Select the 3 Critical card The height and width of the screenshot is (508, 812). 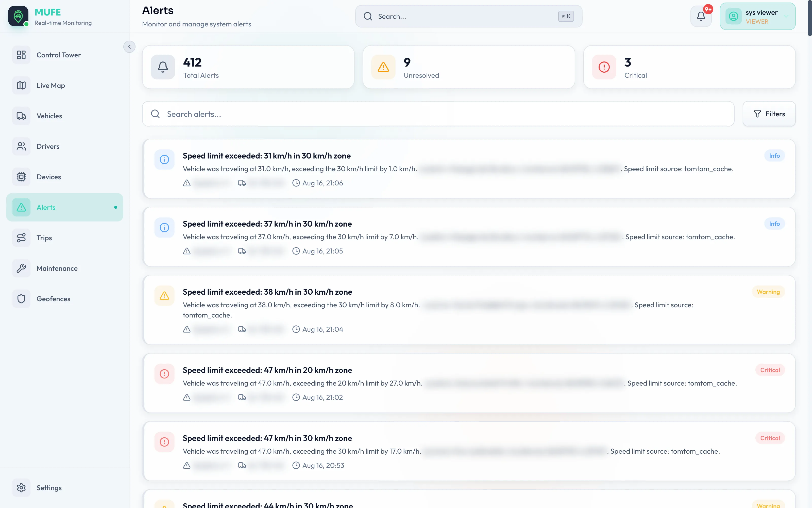(689, 67)
